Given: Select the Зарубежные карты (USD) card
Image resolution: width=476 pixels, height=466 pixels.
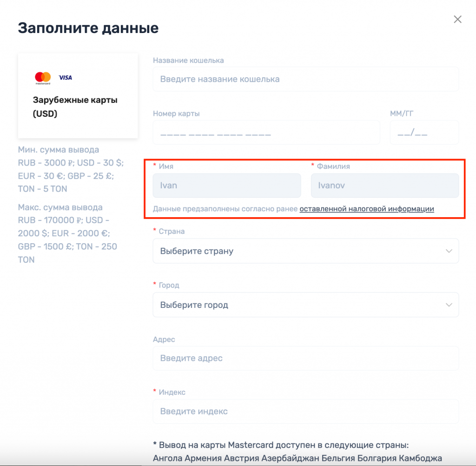Looking at the screenshot, I should [78, 96].
